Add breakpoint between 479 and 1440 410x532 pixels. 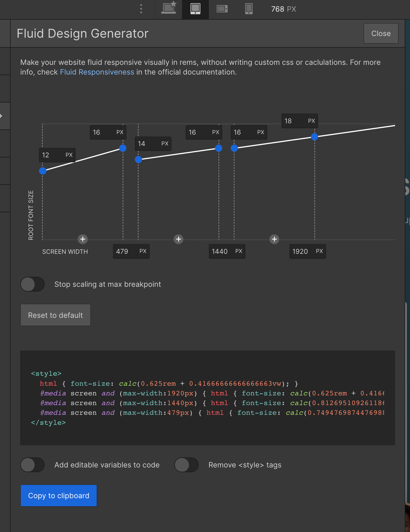[x=178, y=239]
